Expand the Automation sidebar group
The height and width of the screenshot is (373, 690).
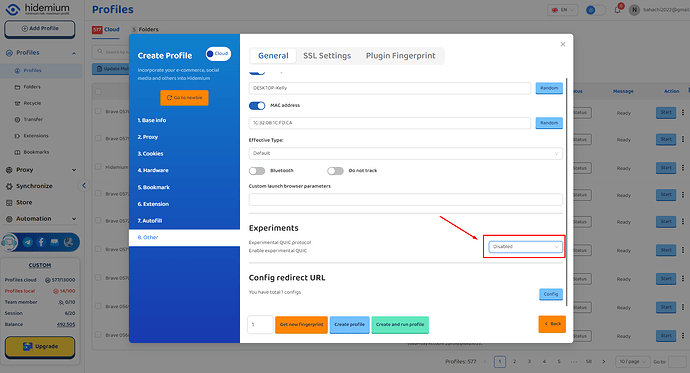[x=74, y=219]
